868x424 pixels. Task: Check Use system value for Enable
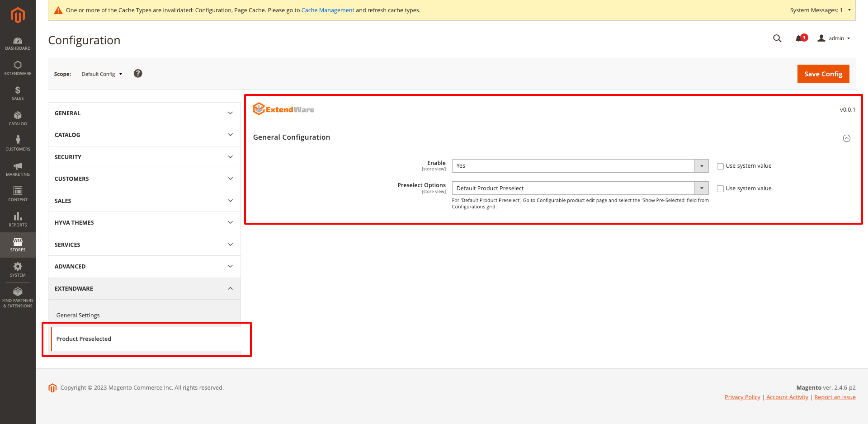[720, 166]
